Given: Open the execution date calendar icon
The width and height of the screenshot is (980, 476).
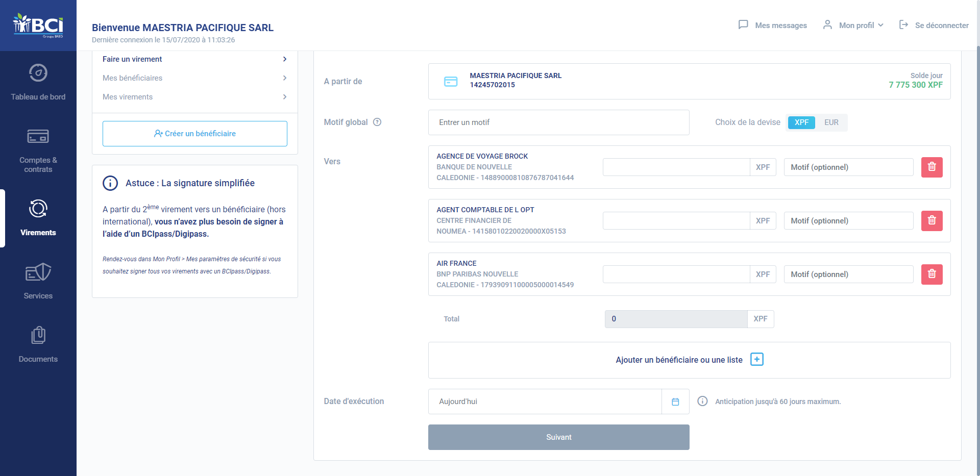Looking at the screenshot, I should 675,402.
